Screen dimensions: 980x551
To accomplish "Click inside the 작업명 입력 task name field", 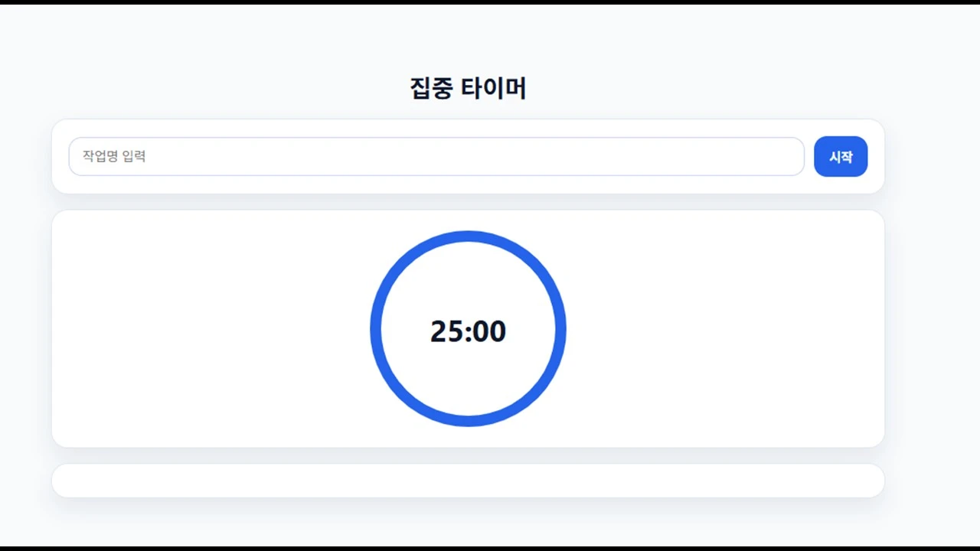I will click(436, 156).
